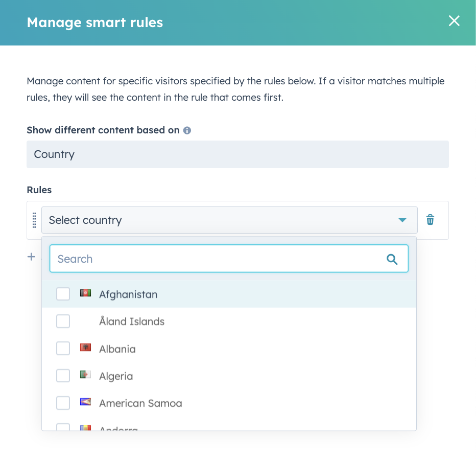This screenshot has width=476, height=461.
Task: Click the trash icon to delete rule
Action: coord(431,220)
